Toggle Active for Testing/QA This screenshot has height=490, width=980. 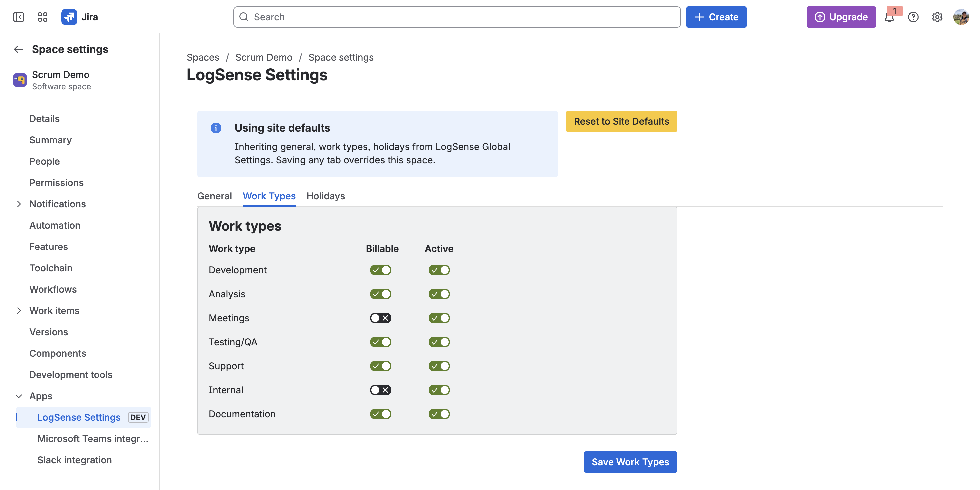tap(439, 342)
